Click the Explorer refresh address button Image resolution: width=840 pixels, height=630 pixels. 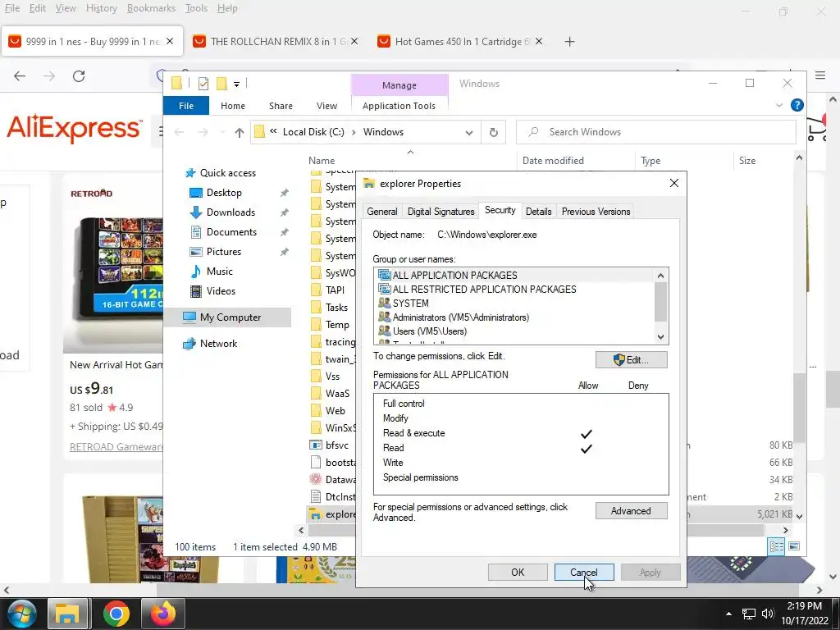493,132
